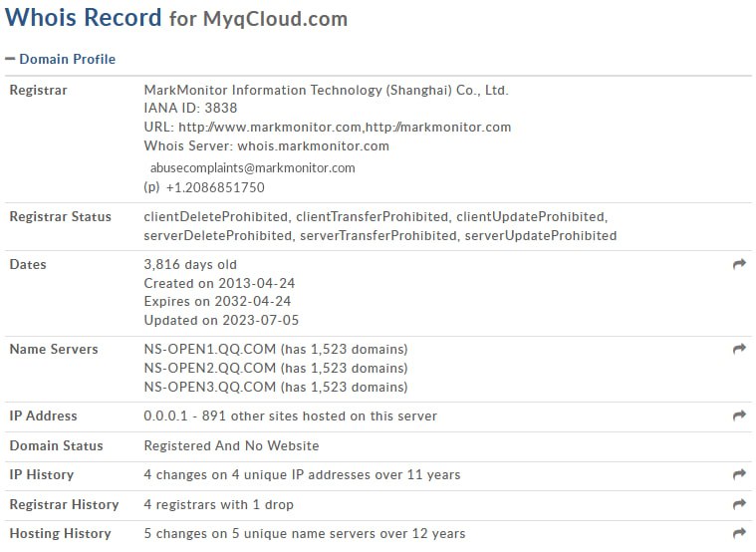Click the registrar phone number +1.2086851750
Viewport: 756px width, 552px height.
pyautogui.click(x=215, y=187)
